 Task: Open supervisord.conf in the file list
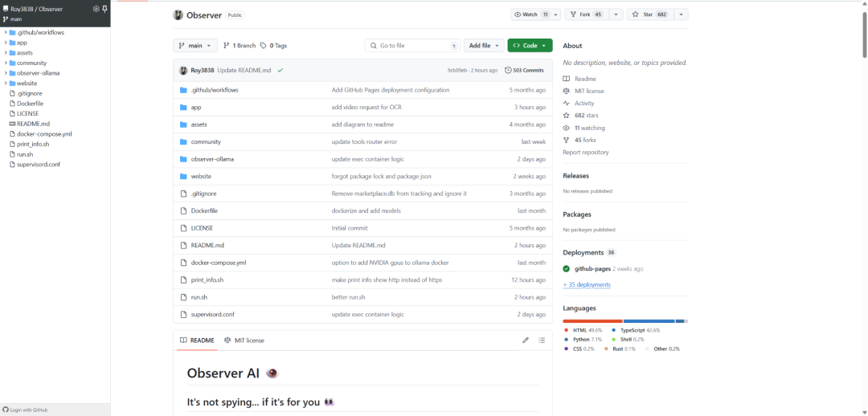click(212, 314)
